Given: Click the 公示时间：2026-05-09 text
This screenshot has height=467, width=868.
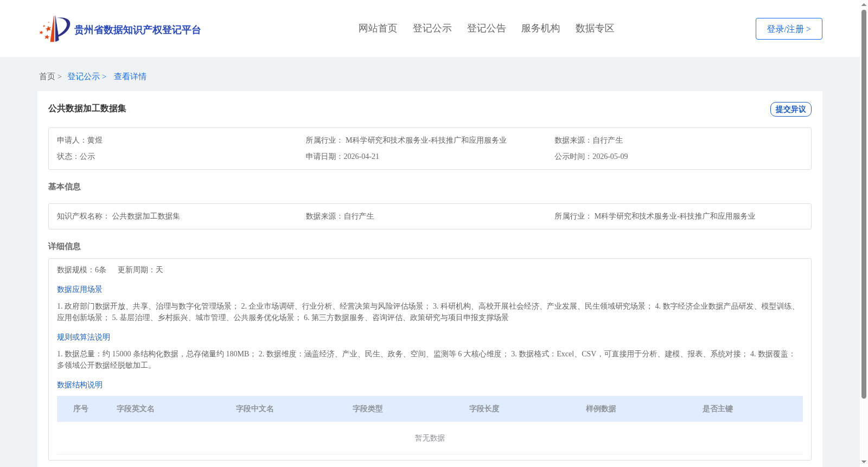Looking at the screenshot, I should tap(591, 156).
